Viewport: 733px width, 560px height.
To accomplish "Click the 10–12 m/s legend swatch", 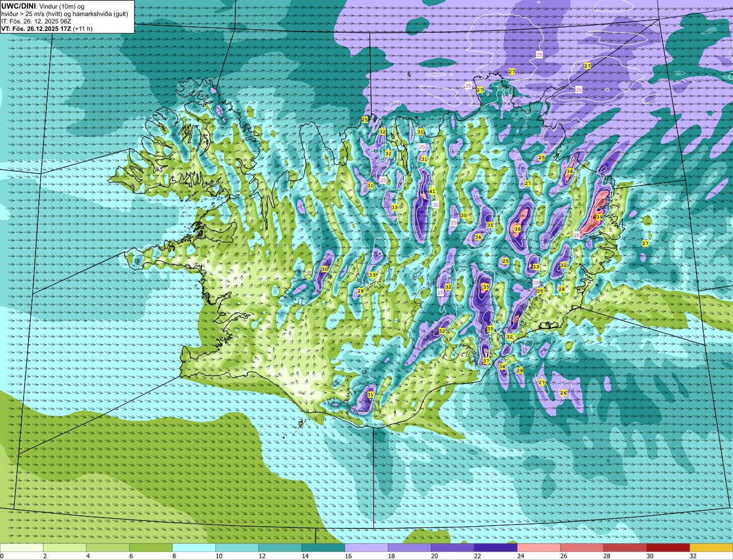I will pyautogui.click(x=237, y=548).
